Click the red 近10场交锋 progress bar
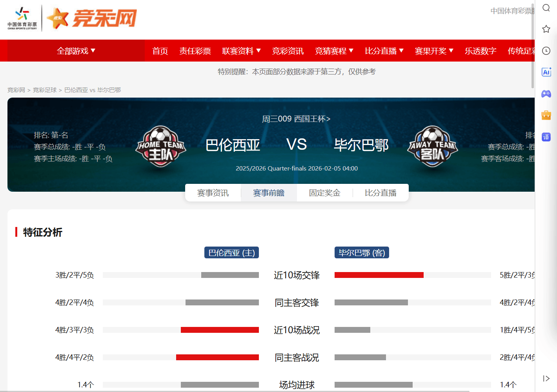This screenshot has width=557, height=392. pos(379,275)
